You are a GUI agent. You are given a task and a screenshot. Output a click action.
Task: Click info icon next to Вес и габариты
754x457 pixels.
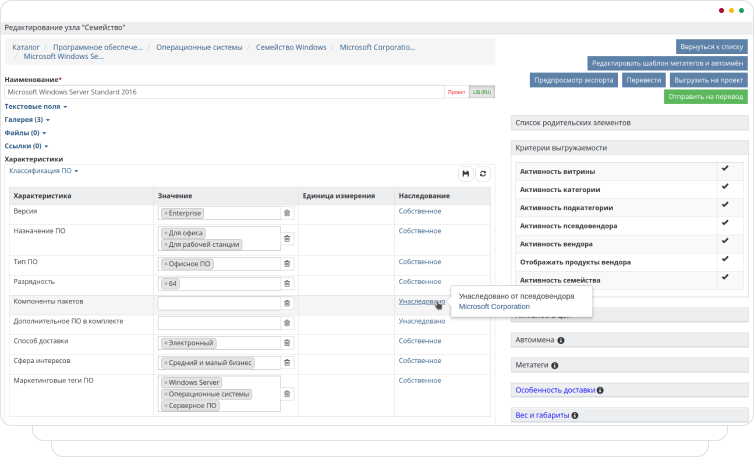tap(575, 415)
